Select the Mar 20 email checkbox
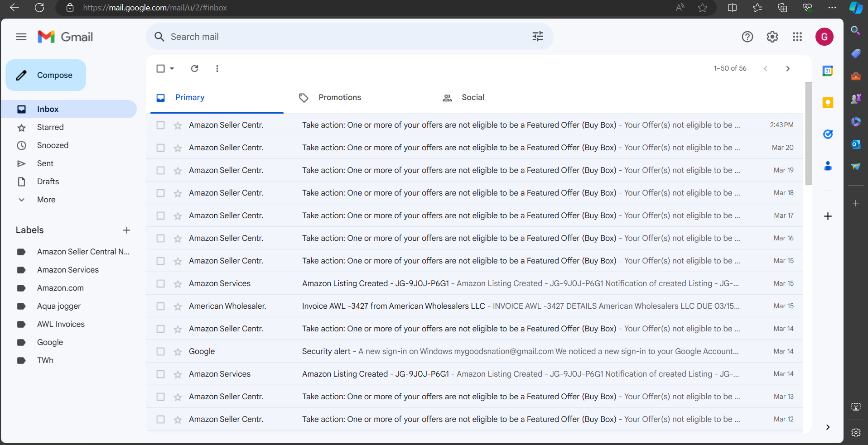 [x=160, y=148]
